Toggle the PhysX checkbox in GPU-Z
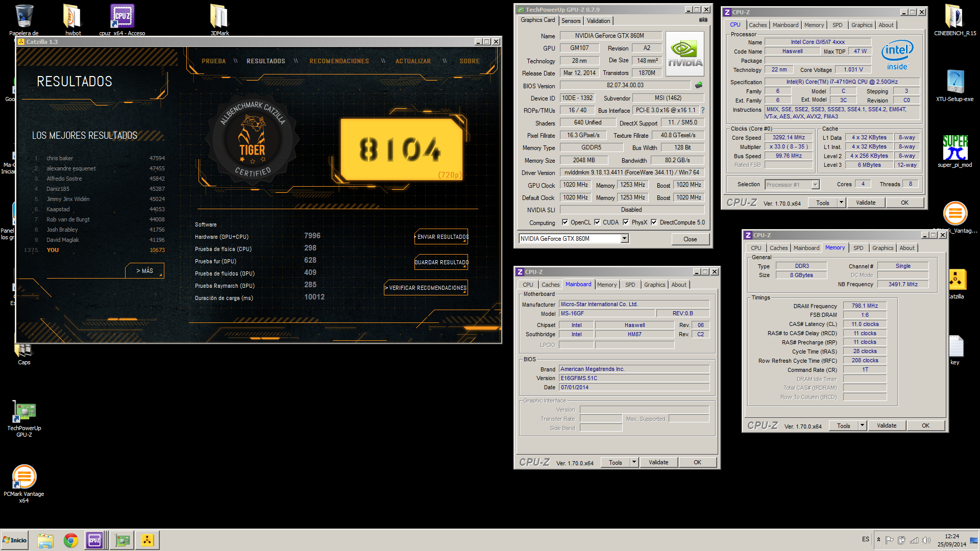980x551 pixels. coord(626,222)
